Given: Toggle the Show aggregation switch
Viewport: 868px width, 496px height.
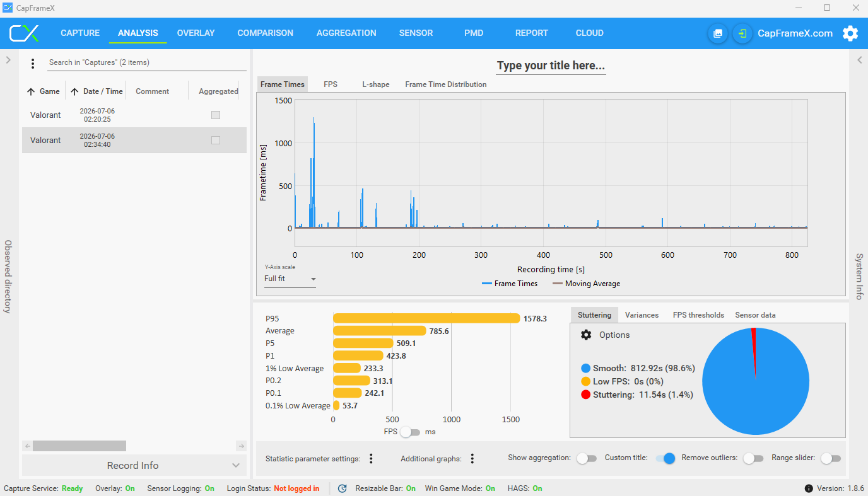Looking at the screenshot, I should pos(587,458).
